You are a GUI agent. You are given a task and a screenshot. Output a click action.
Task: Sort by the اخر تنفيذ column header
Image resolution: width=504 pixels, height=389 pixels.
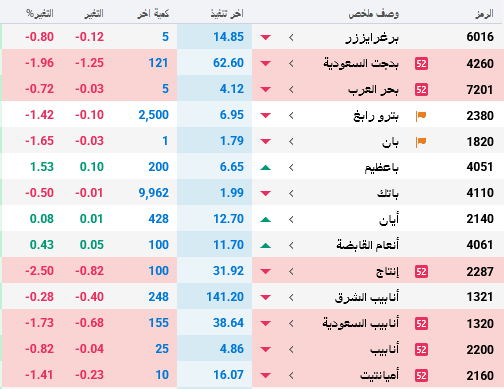coord(227,14)
